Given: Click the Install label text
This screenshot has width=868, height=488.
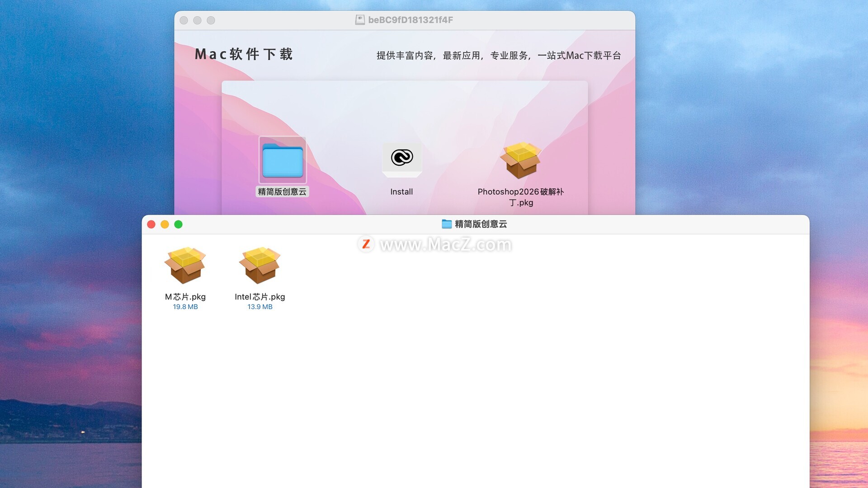Looking at the screenshot, I should point(401,192).
